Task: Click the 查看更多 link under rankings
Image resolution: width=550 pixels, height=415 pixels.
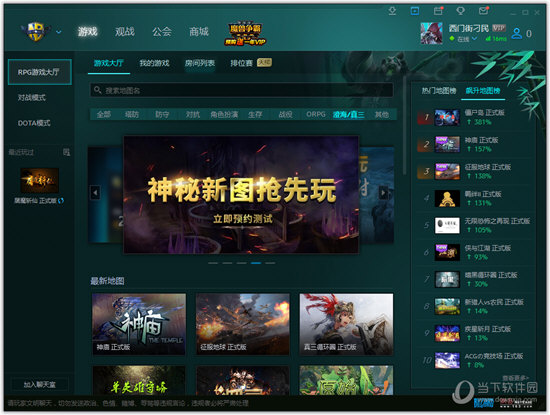Action: (x=515, y=378)
